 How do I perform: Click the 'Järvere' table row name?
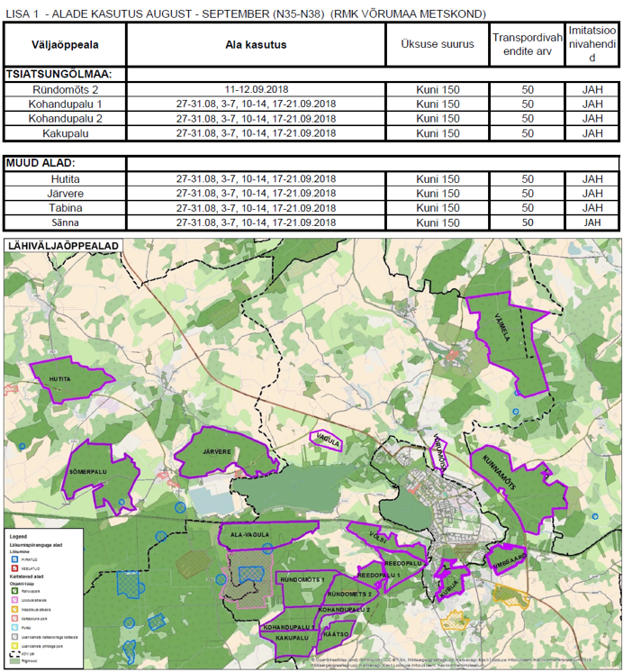point(65,194)
